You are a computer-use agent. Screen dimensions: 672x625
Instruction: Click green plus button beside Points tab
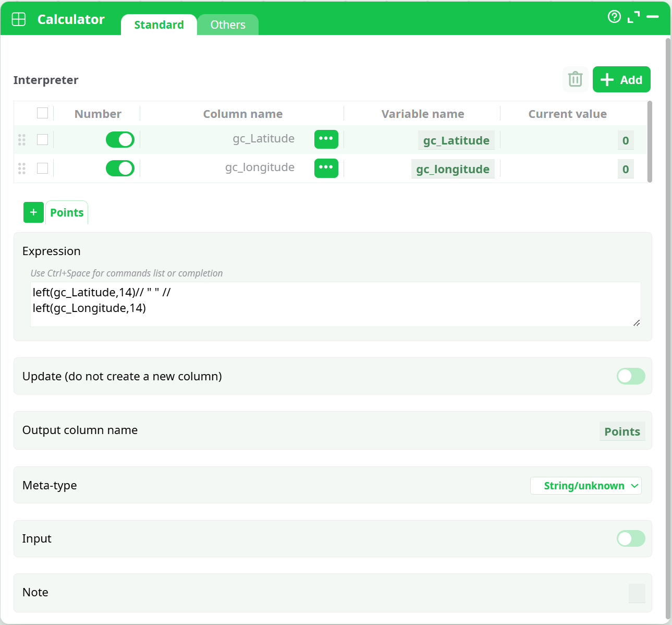click(33, 212)
